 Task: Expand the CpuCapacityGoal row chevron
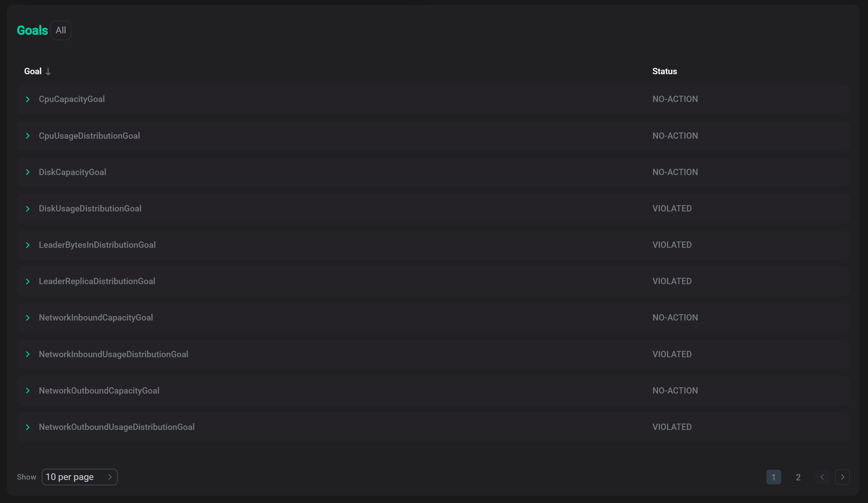point(28,99)
